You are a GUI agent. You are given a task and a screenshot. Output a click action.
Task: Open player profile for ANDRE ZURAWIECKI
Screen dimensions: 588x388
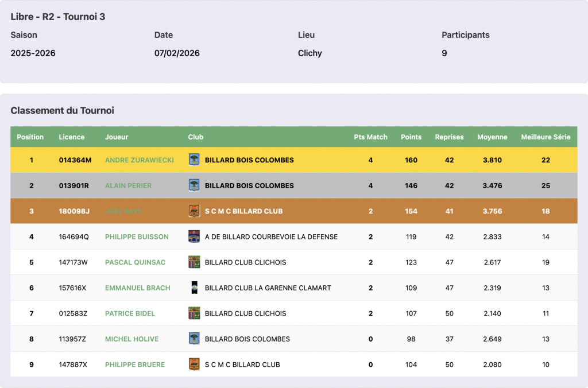139,160
